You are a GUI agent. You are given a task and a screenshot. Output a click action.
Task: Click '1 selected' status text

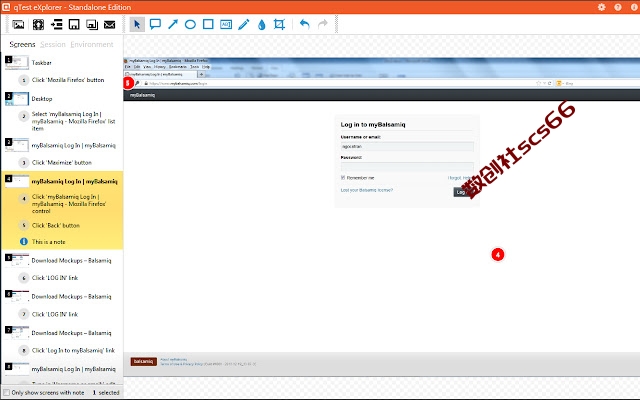pyautogui.click(x=106, y=393)
